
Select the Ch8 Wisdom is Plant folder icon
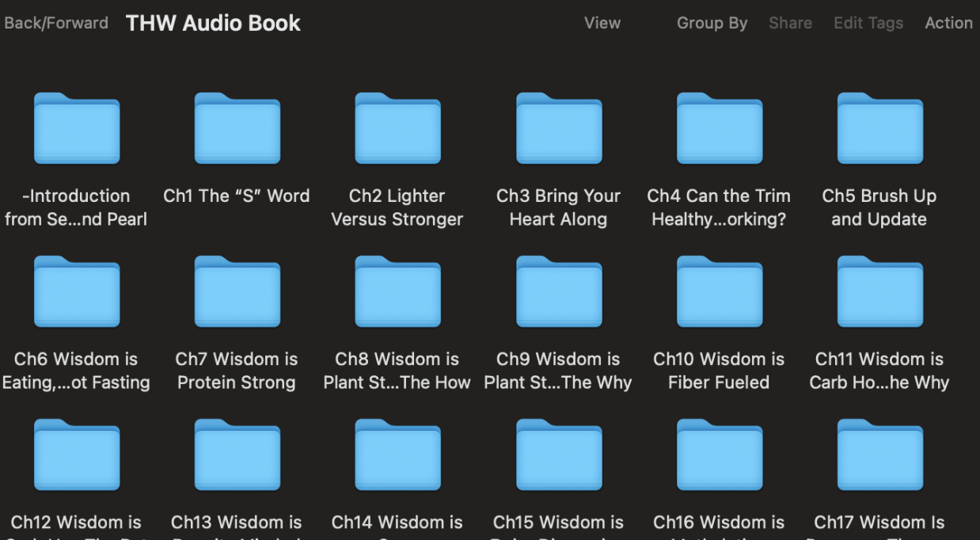(x=398, y=291)
